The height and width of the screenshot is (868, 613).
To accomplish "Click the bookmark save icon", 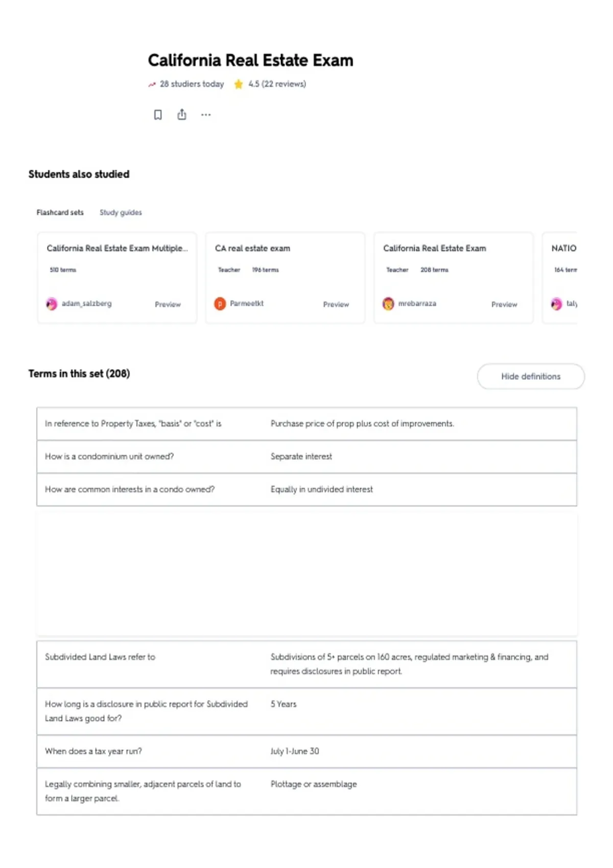I will [158, 115].
